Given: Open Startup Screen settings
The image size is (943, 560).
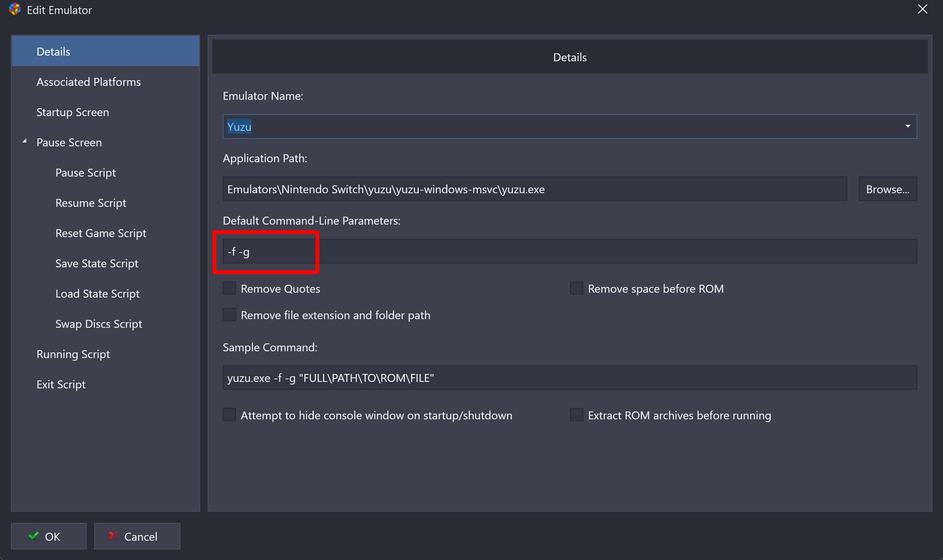Looking at the screenshot, I should 73,112.
